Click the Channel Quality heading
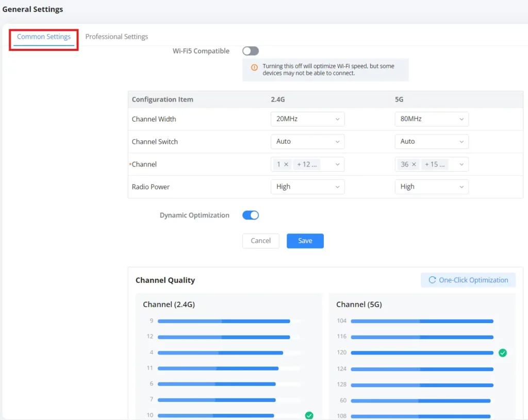The height and width of the screenshot is (420, 528). [x=165, y=280]
